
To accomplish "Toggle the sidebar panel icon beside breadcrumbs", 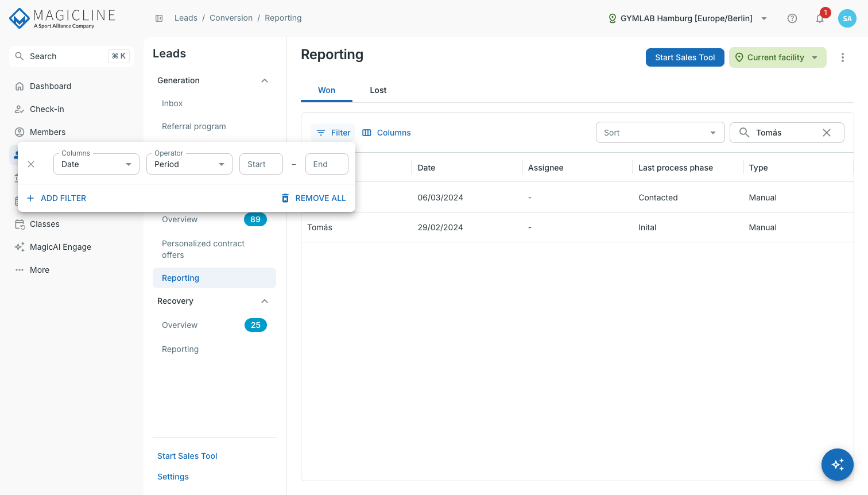I will click(159, 18).
